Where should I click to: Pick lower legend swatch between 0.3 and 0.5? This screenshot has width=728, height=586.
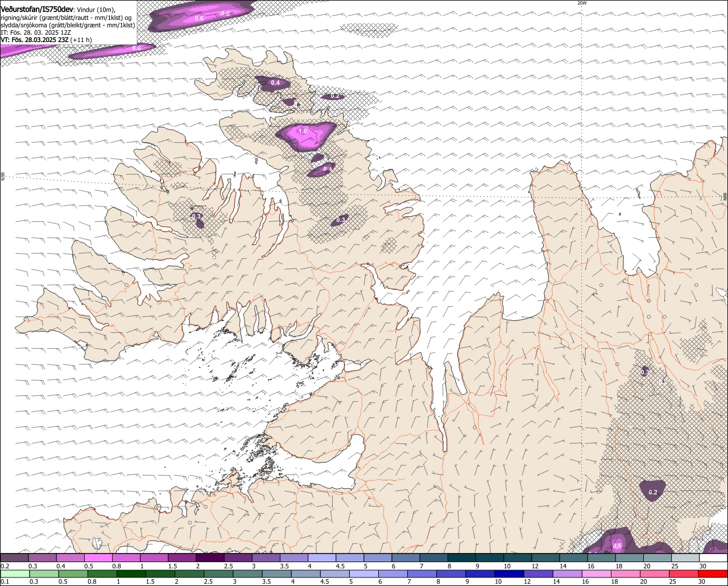[44, 574]
